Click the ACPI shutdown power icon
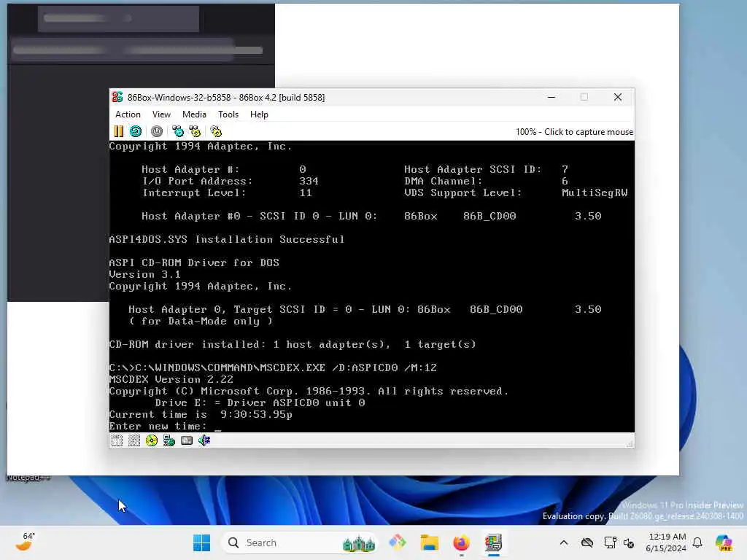The height and width of the screenshot is (560, 747). (x=157, y=131)
